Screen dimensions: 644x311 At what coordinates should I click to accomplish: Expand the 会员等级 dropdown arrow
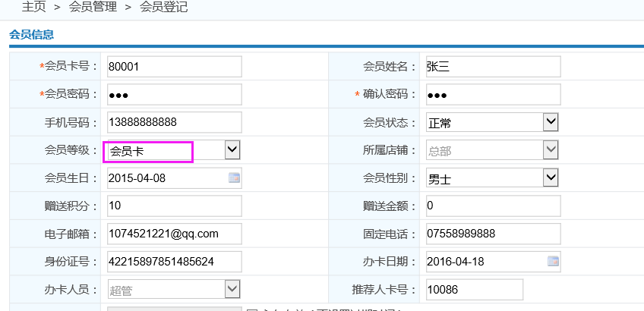[x=233, y=149]
